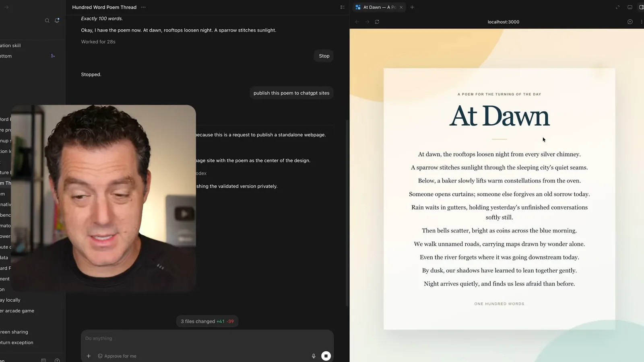This screenshot has height=362, width=644.
Task: Toggle the side panel layout icon
Action: click(x=642, y=7)
